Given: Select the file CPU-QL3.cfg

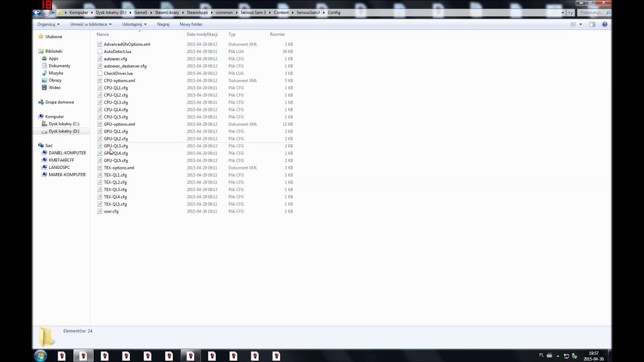Looking at the screenshot, I should pyautogui.click(x=116, y=102).
